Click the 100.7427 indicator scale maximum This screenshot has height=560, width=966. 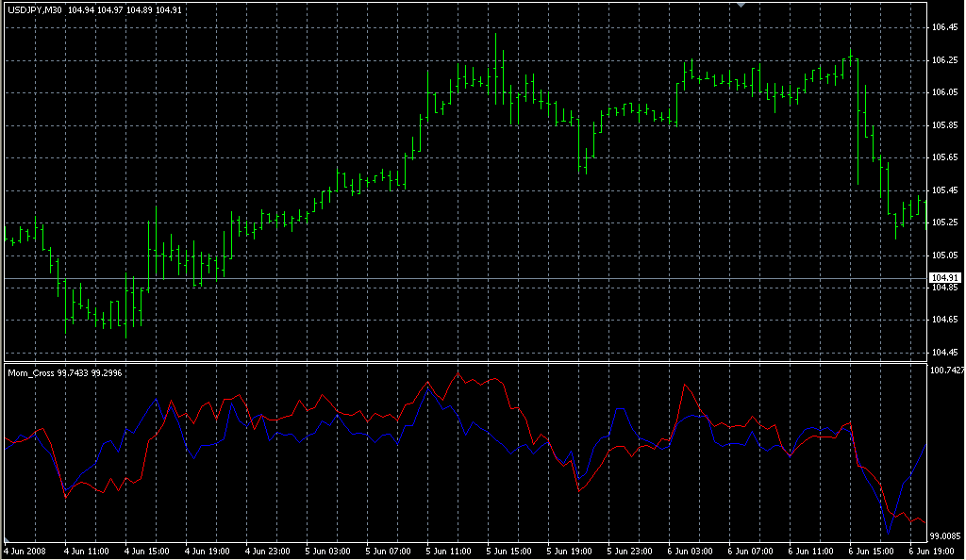tap(946, 371)
